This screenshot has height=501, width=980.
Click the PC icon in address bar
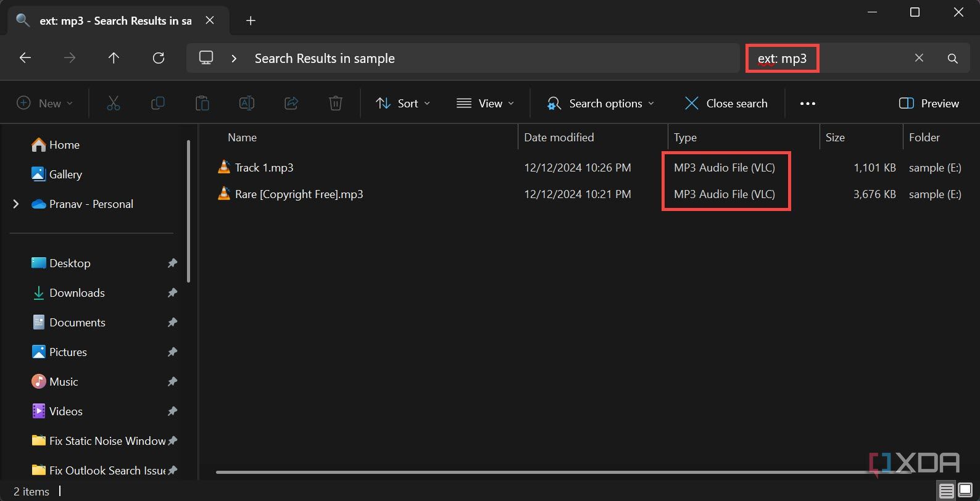pyautogui.click(x=206, y=58)
